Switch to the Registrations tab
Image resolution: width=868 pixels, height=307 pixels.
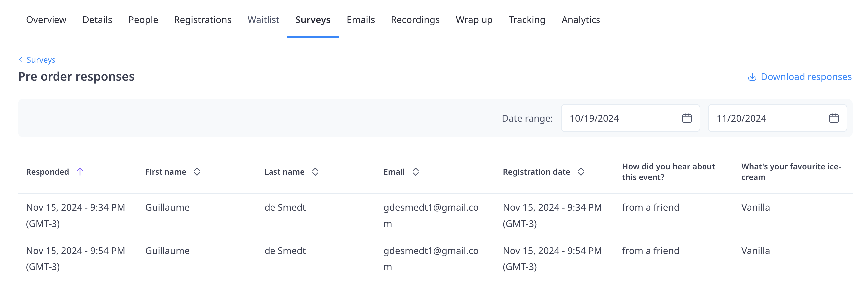point(202,20)
